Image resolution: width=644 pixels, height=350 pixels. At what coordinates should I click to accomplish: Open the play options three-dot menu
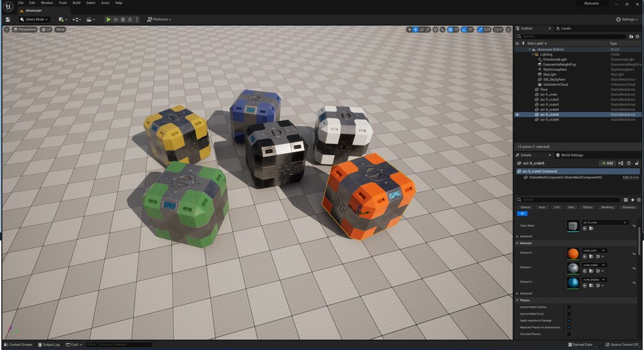point(136,19)
